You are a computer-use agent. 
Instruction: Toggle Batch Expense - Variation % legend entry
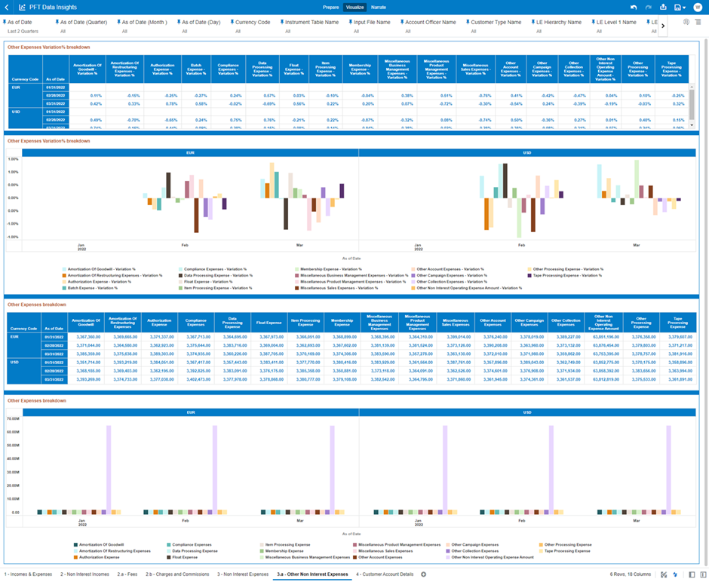click(91, 288)
